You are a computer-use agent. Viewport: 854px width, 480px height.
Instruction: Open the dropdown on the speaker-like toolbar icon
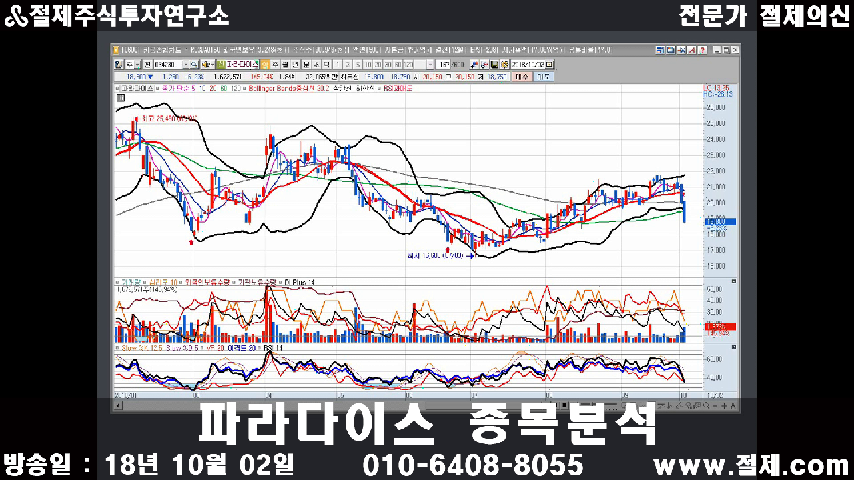[x=212, y=64]
